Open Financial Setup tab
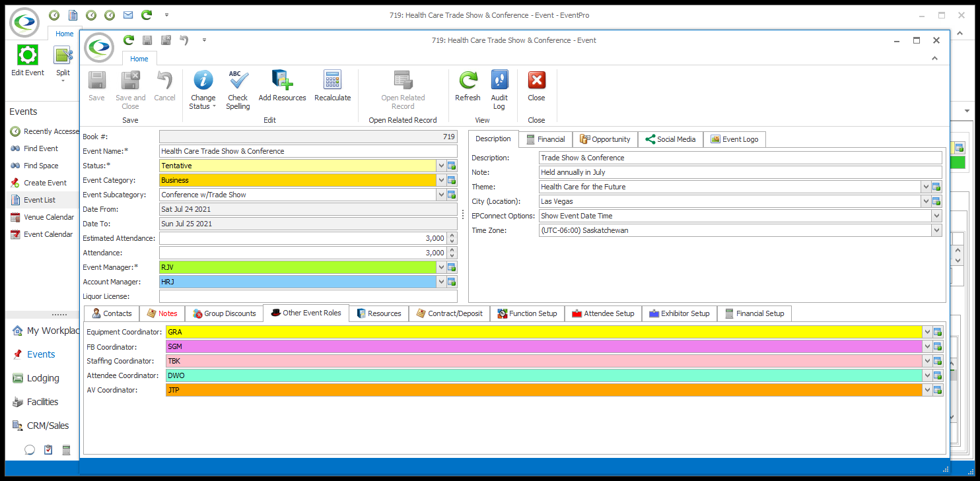The height and width of the screenshot is (481, 980). [x=754, y=313]
